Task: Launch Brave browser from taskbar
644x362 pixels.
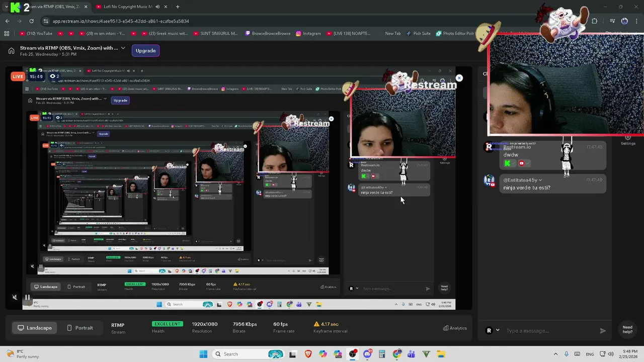Action: (x=308, y=354)
